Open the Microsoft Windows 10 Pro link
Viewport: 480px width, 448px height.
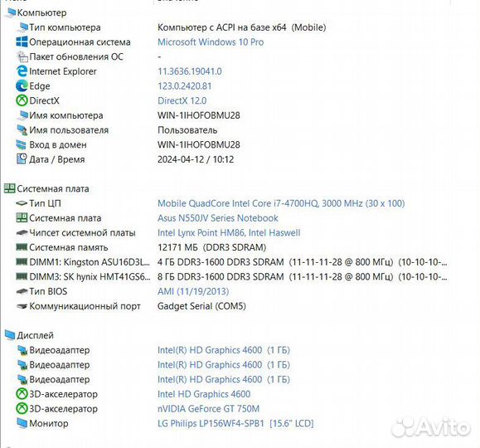point(211,42)
